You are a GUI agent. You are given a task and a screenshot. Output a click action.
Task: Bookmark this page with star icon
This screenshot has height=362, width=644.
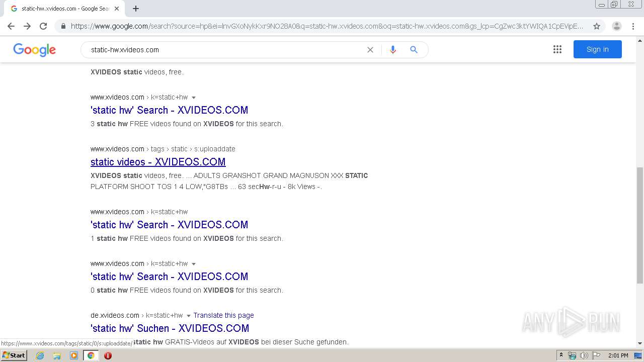coord(597,26)
